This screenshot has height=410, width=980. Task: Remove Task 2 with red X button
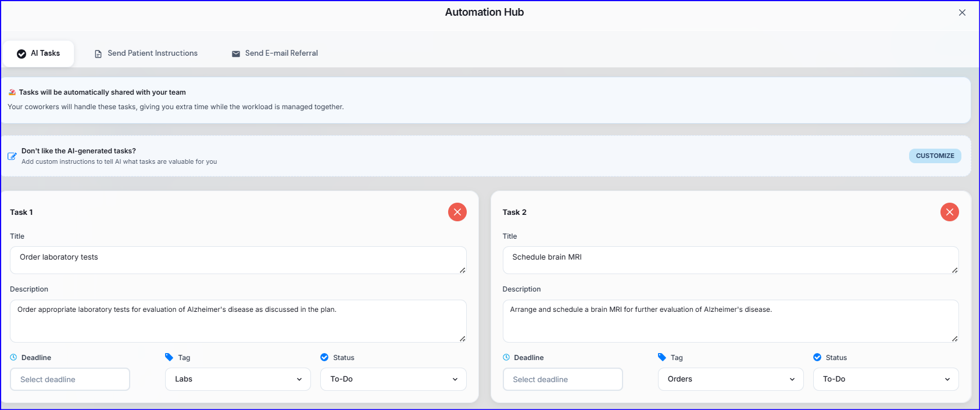(950, 212)
